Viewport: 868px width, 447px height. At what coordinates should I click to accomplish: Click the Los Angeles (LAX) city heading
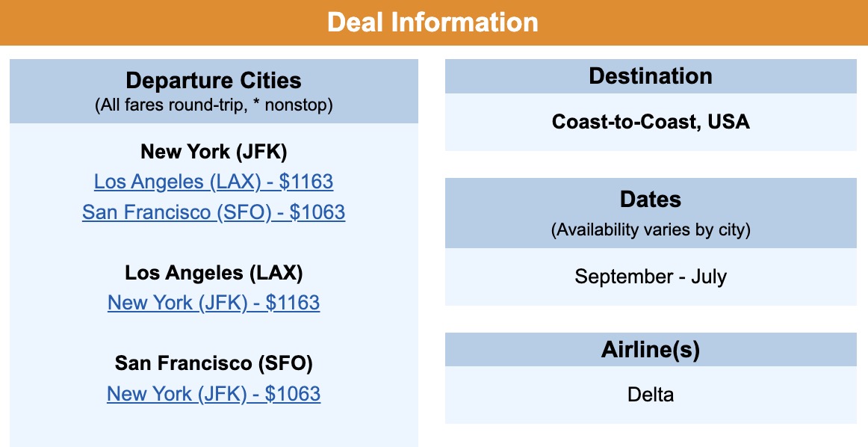pyautogui.click(x=214, y=273)
